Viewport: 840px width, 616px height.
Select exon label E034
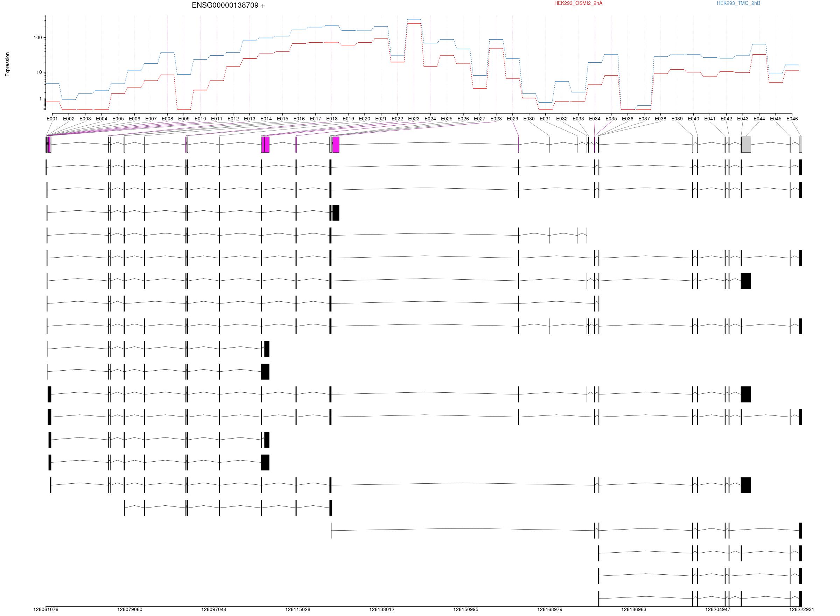click(x=595, y=119)
